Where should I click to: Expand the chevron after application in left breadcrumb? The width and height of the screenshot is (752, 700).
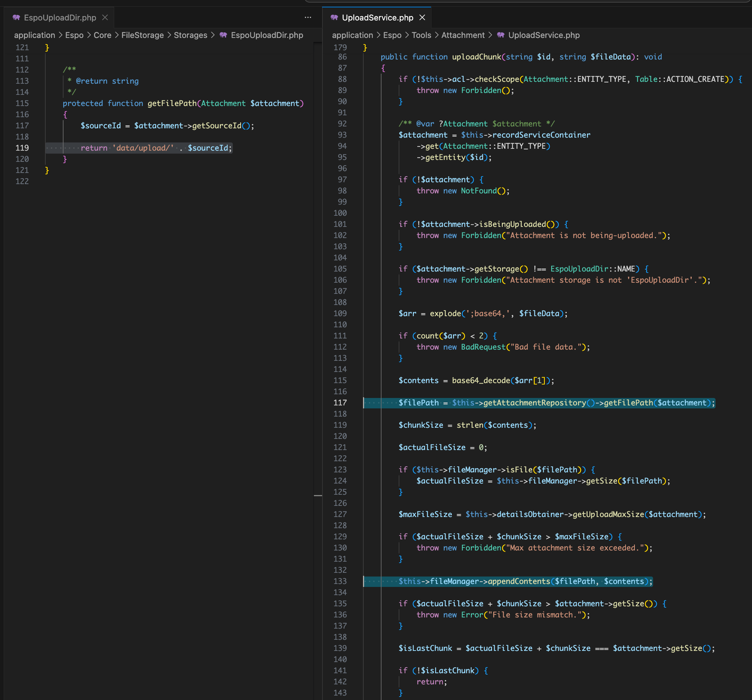(60, 35)
